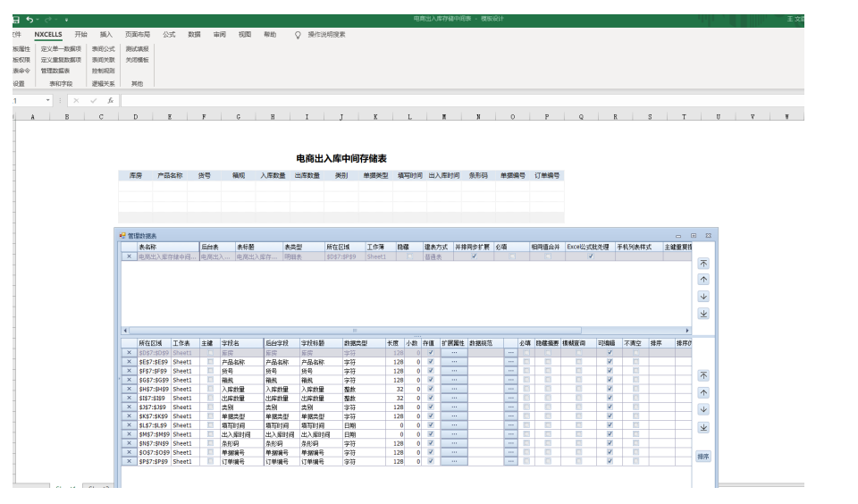
Task: Click move-down arrow beside upper table list
Action: tap(703, 296)
